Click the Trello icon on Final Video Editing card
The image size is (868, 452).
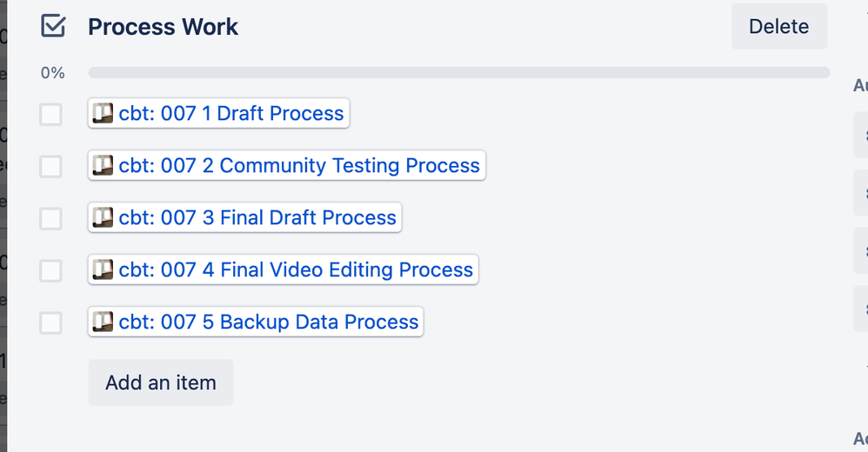103,269
